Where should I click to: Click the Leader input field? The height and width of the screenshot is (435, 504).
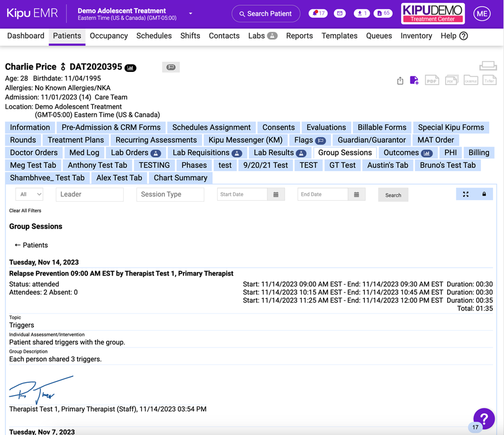(x=89, y=194)
